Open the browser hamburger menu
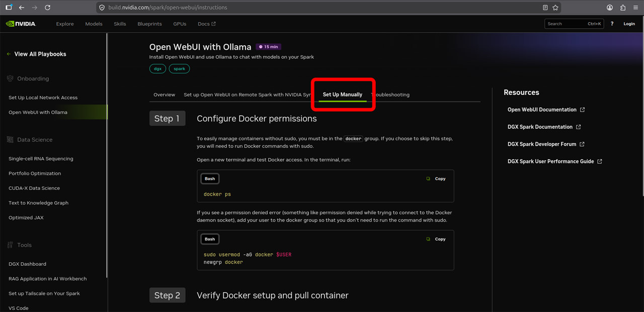The height and width of the screenshot is (312, 644). point(635,8)
